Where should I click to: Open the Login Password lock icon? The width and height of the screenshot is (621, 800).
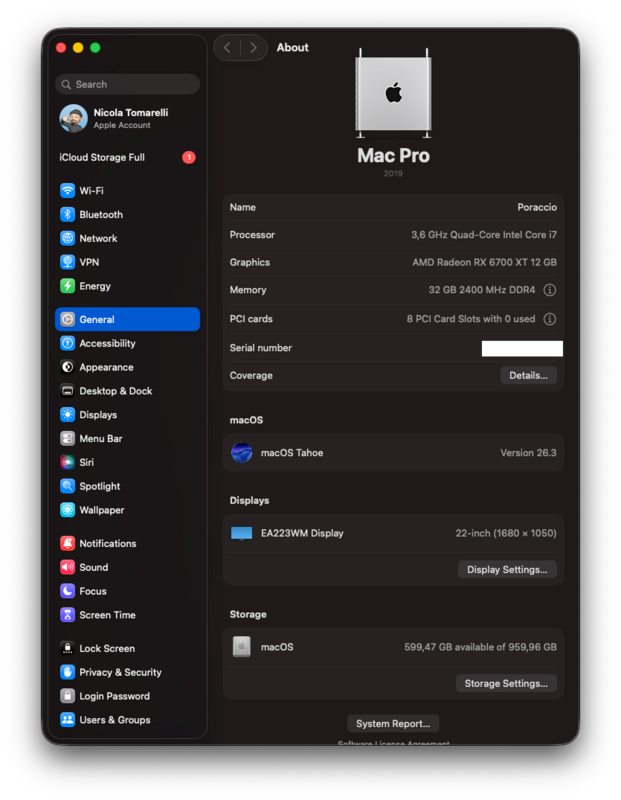67,696
